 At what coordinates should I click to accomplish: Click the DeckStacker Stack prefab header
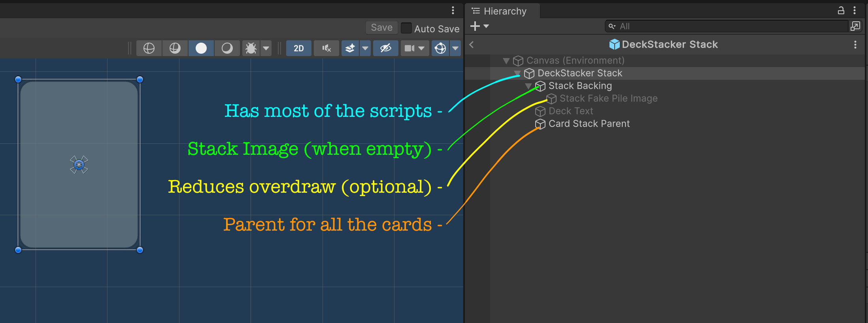click(664, 45)
